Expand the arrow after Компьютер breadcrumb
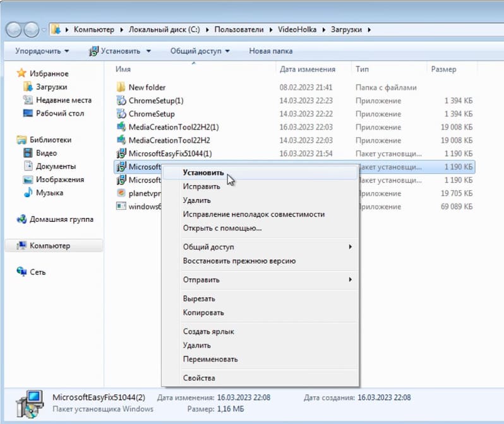The width and height of the screenshot is (504, 424). [121, 30]
